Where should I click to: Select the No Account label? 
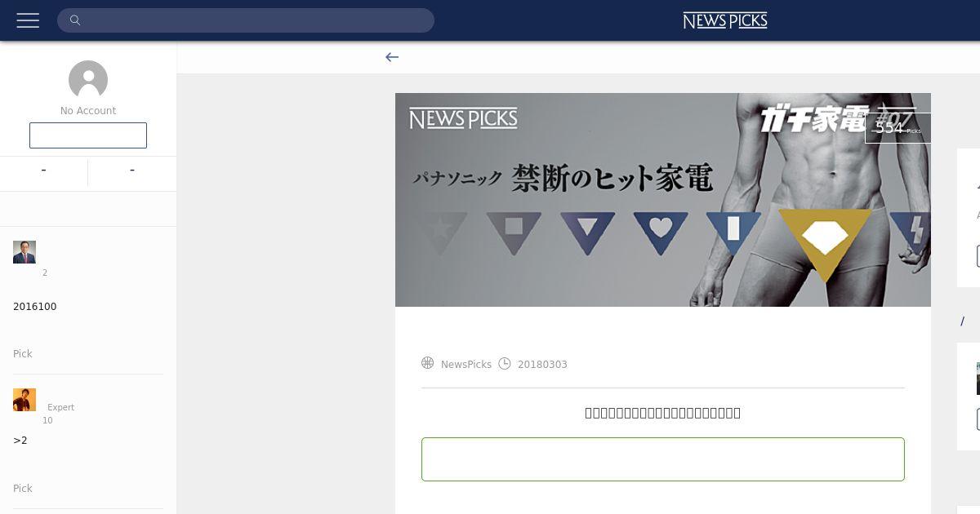point(88,111)
